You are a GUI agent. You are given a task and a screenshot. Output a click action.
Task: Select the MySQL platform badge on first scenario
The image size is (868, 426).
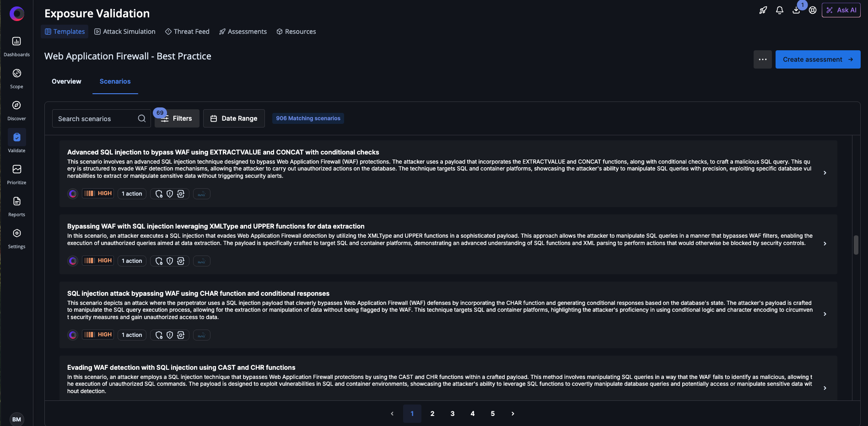201,194
